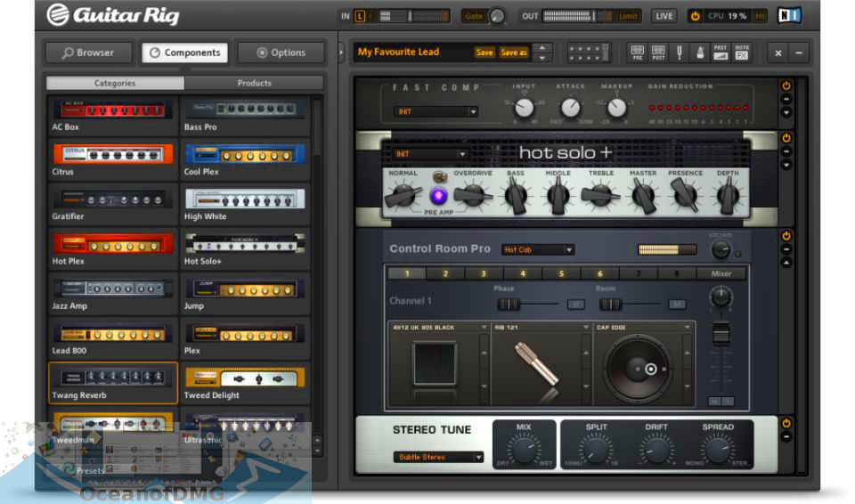Select Control Room channel 5 tab
This screenshot has width=855, height=504.
pyautogui.click(x=561, y=273)
